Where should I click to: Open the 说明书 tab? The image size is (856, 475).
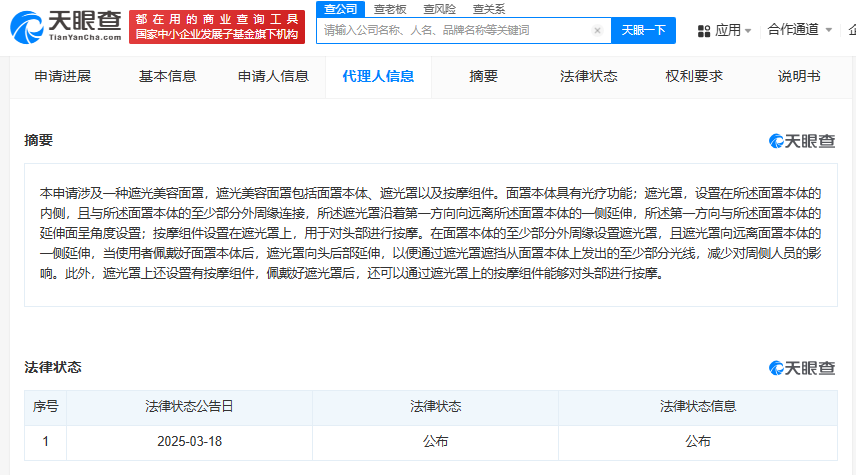click(799, 76)
